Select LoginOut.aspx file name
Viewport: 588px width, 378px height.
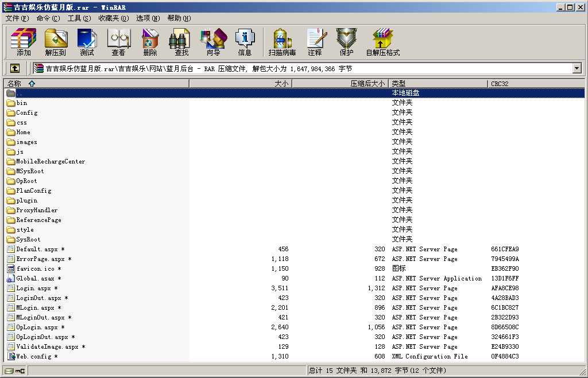click(x=42, y=298)
